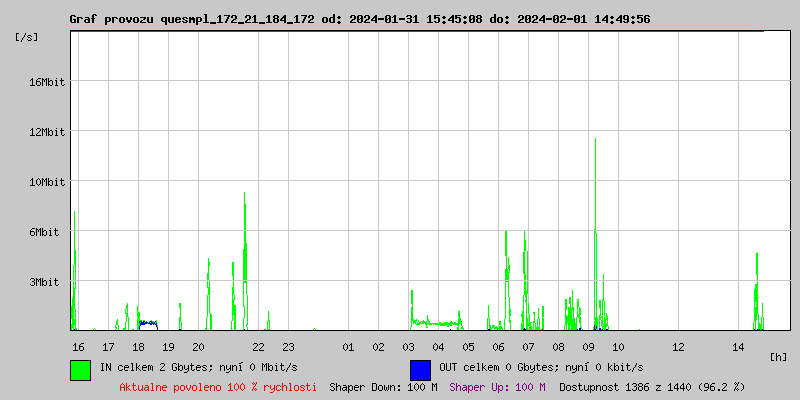800x400 pixels.
Task: Select hour 09 on the time axis
Action: pos(588,347)
